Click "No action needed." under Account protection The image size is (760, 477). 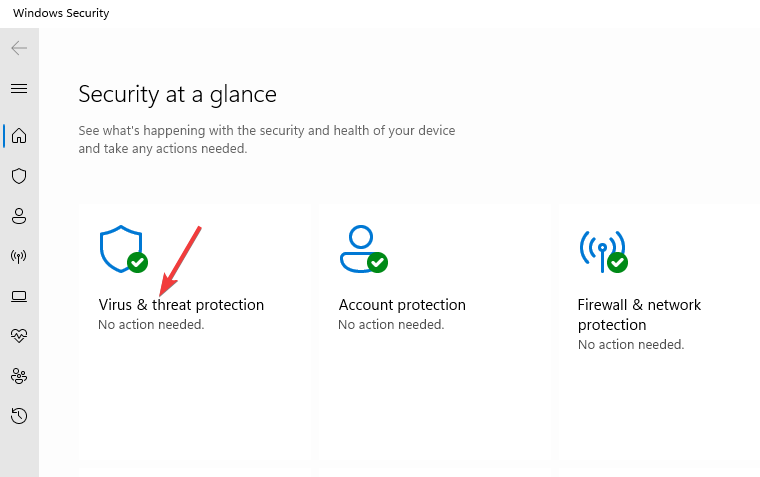tap(391, 325)
